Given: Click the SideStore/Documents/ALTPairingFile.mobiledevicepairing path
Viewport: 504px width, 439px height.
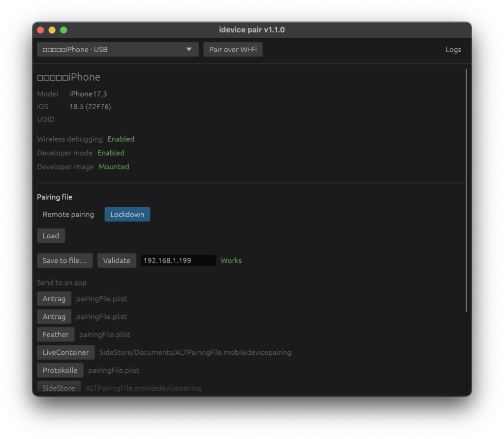Looking at the screenshot, I should pyautogui.click(x=195, y=352).
